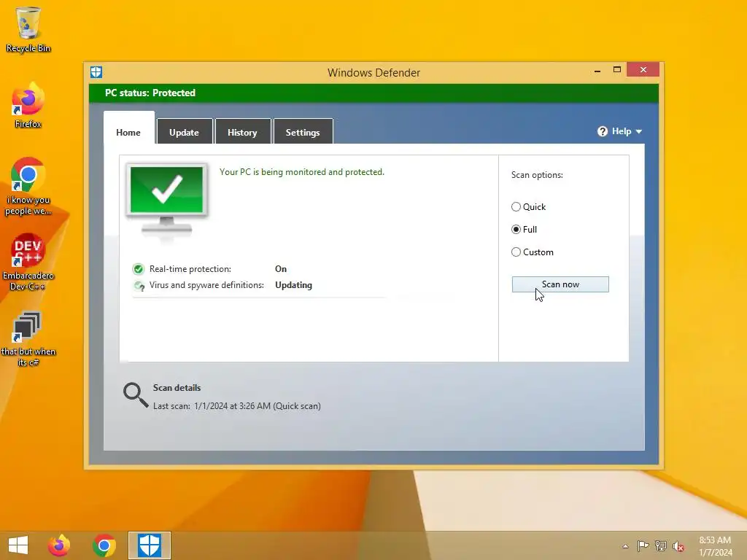This screenshot has height=560, width=747.
Task: Switch to the Settings tab
Action: [303, 132]
